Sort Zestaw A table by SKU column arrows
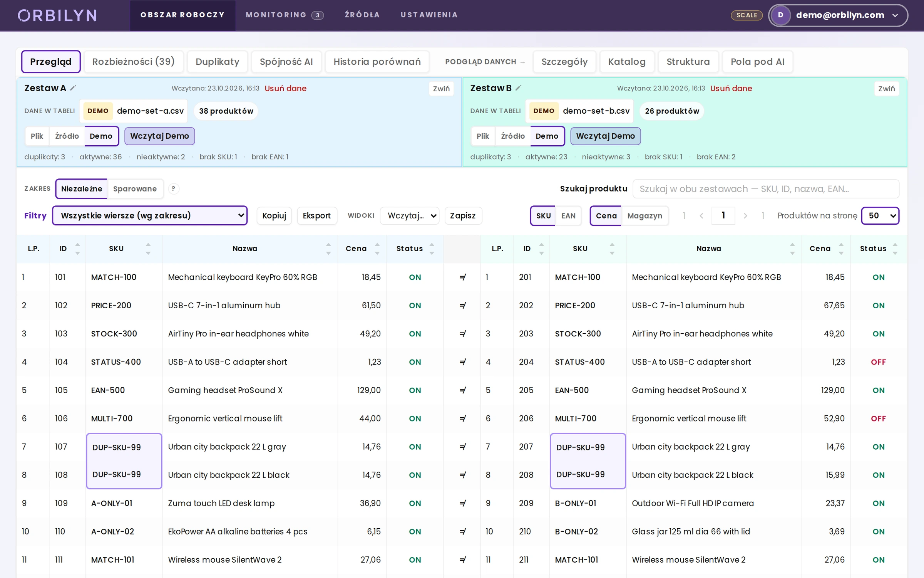This screenshot has width=924, height=578. [148, 249]
